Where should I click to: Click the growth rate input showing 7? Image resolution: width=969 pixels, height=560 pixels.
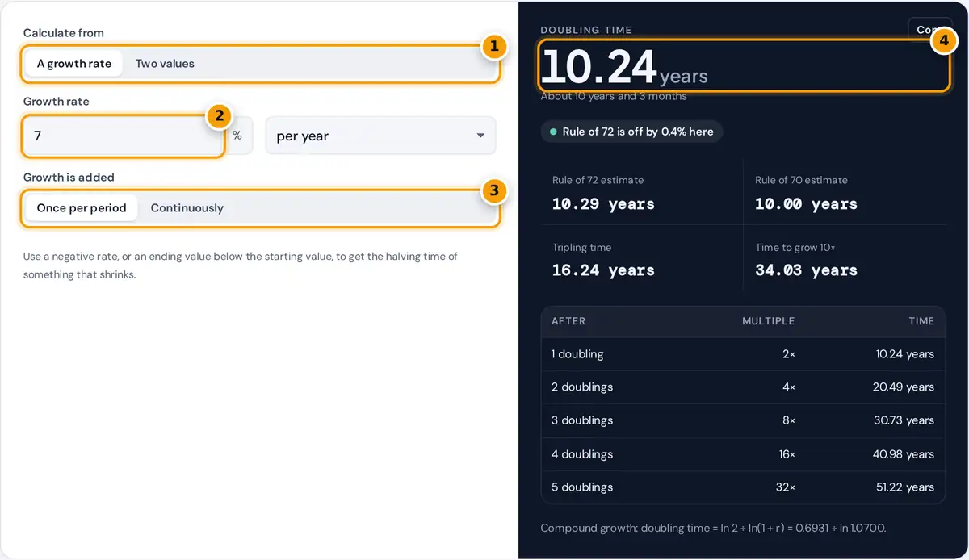pos(123,136)
